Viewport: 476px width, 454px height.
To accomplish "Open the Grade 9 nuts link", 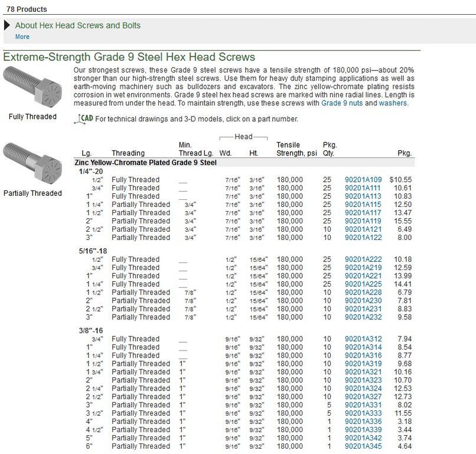I will click(x=342, y=103).
